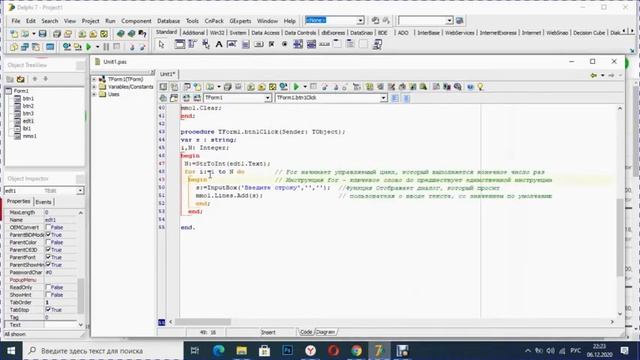Open the desktop layout '<None>' dropdown
Image resolution: width=640 pixels, height=360 pixels.
click(360, 20)
